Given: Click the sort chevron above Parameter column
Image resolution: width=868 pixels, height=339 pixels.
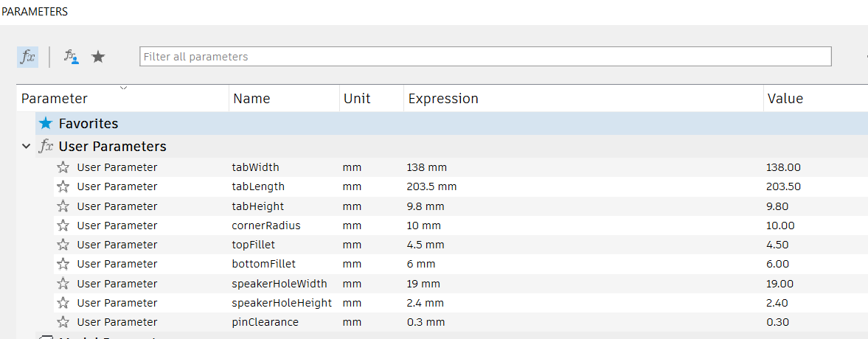Looking at the screenshot, I should click(123, 88).
